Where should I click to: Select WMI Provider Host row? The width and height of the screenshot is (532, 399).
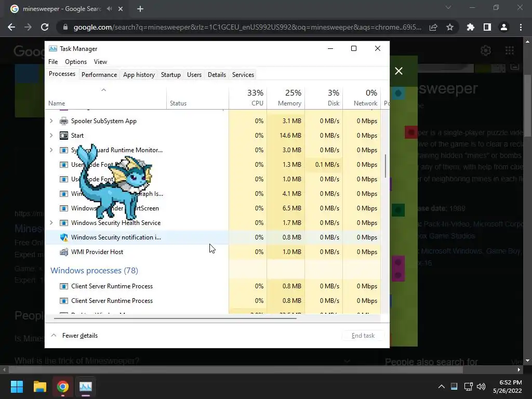(x=212, y=252)
